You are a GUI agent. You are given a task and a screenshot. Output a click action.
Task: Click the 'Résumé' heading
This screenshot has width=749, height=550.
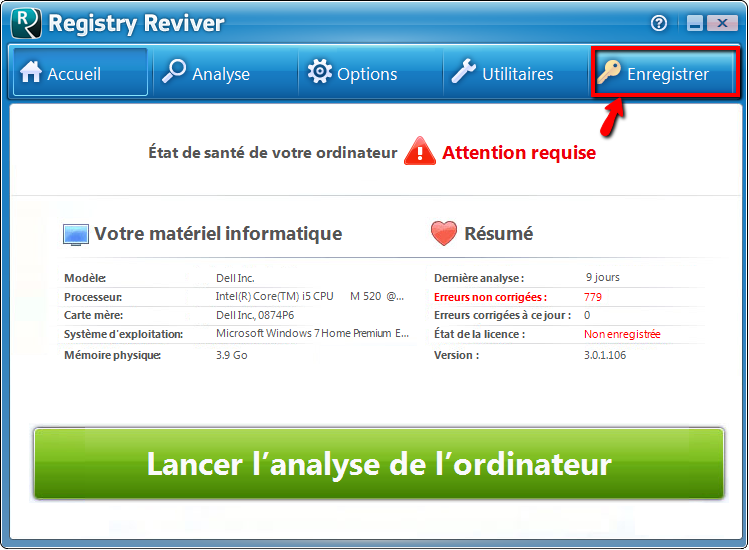499,234
